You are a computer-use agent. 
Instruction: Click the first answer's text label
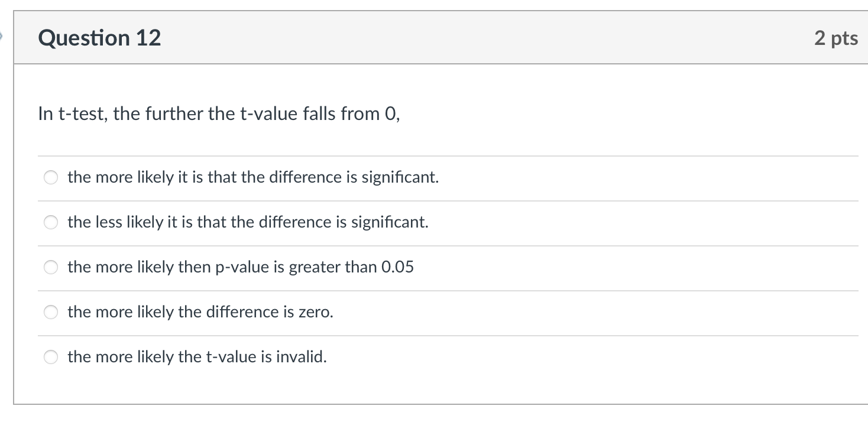(x=252, y=177)
